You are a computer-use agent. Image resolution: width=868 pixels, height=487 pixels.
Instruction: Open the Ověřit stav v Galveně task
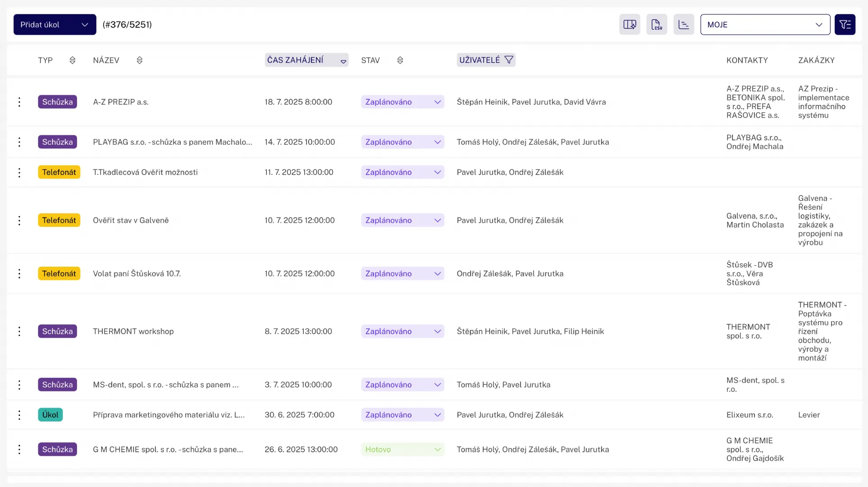(x=131, y=221)
